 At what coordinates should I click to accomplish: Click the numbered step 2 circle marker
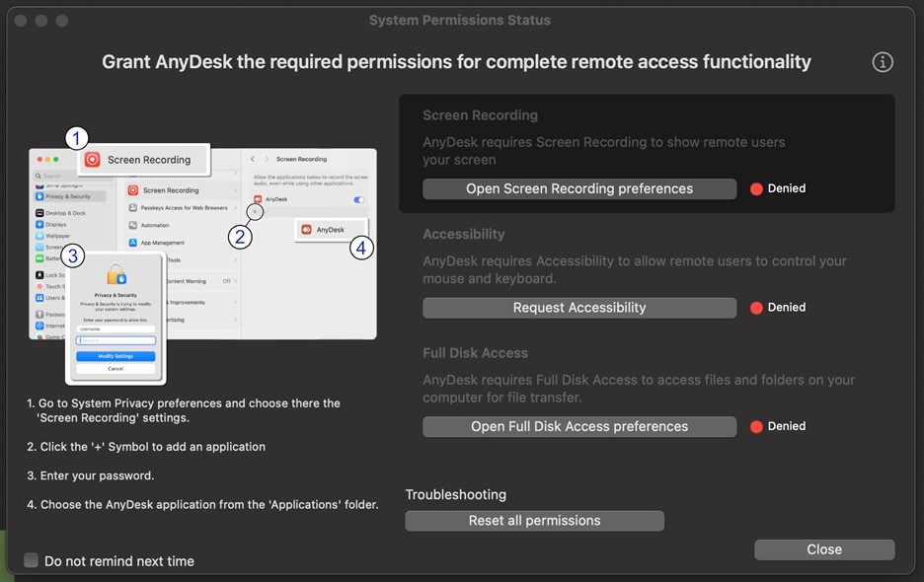click(239, 237)
